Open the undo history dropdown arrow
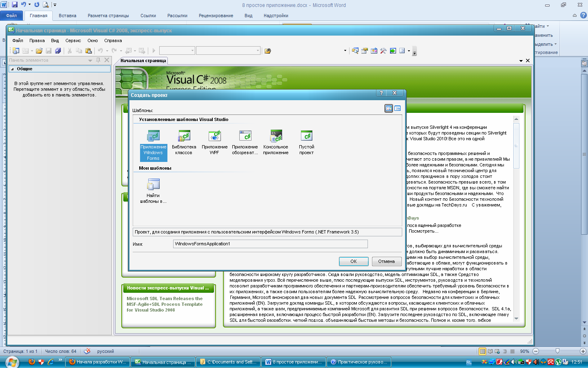The height and width of the screenshot is (368, 588). point(107,51)
